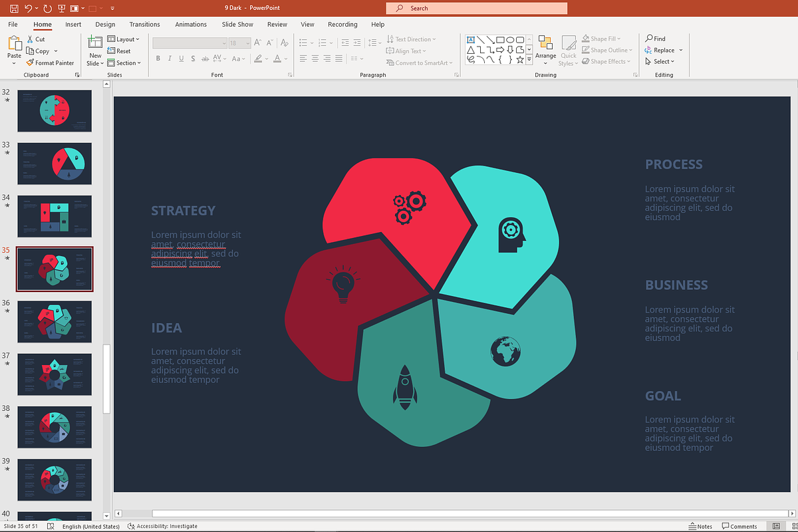Screen dimensions: 798x532
Task: Expand the shapes gallery More button
Action: 529,60
